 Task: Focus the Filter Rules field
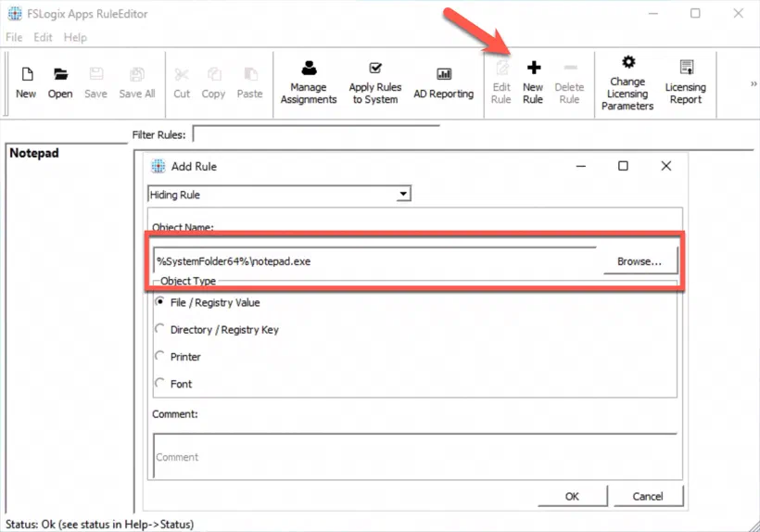pos(316,134)
